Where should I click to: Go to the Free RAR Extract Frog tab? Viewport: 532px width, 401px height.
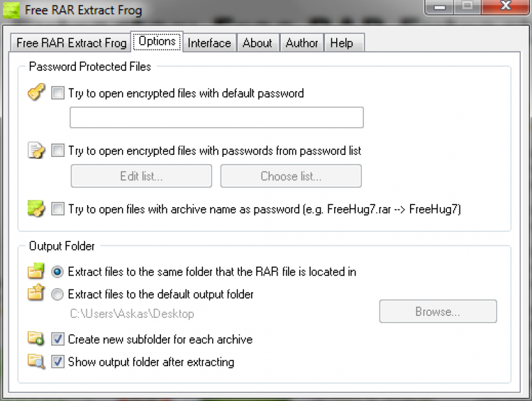(72, 43)
